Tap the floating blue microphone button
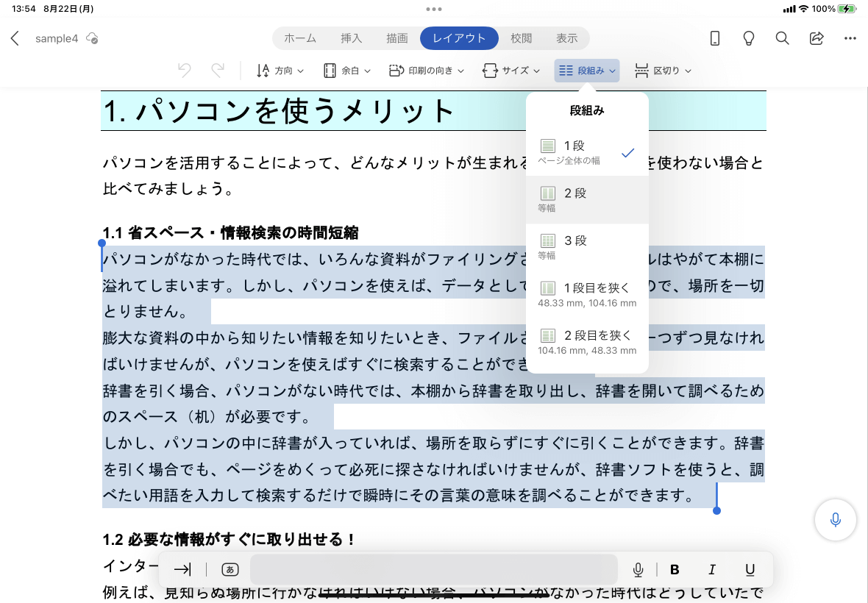The width and height of the screenshot is (868, 603). pyautogui.click(x=836, y=519)
